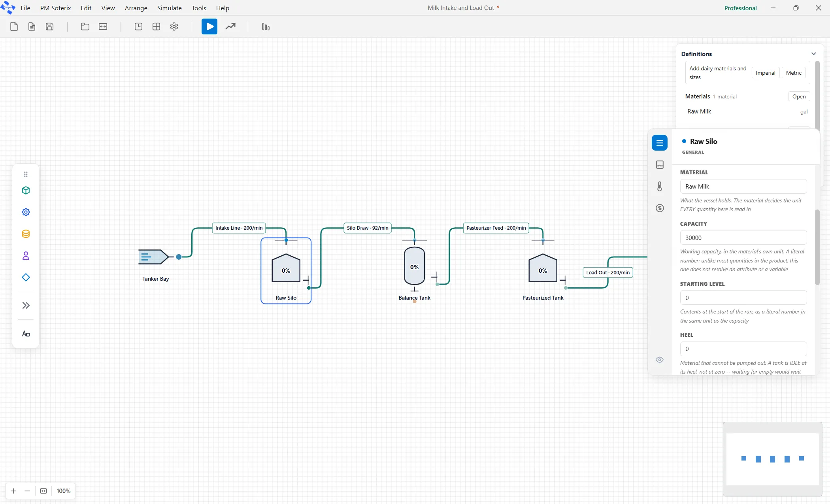The height and width of the screenshot is (504, 830).
Task: Collapse the Definitions panel chevron
Action: 813,54
